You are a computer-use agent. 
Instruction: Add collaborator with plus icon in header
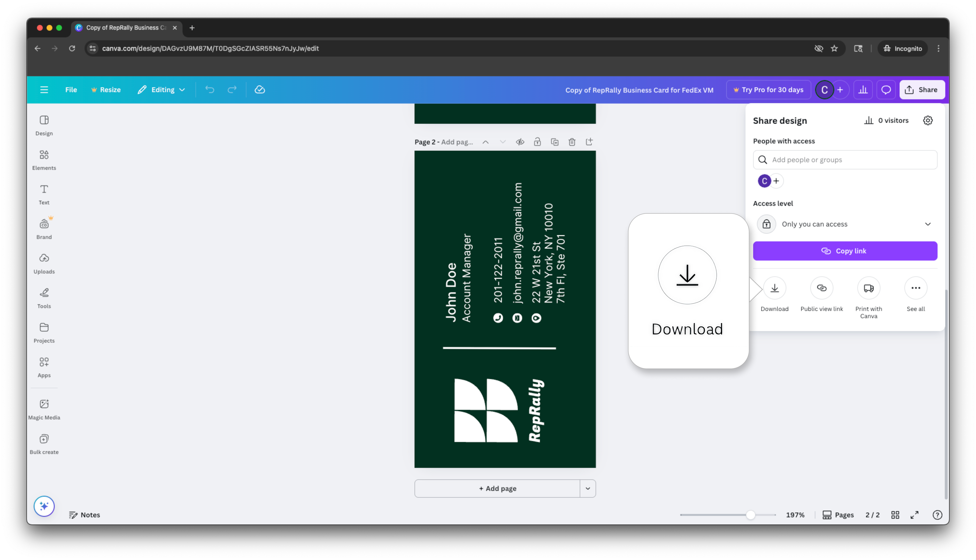[840, 90]
